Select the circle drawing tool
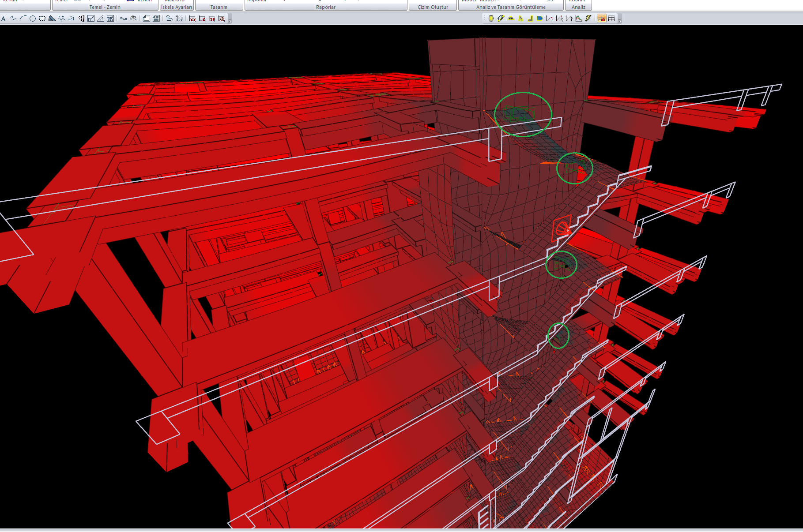 [x=33, y=19]
